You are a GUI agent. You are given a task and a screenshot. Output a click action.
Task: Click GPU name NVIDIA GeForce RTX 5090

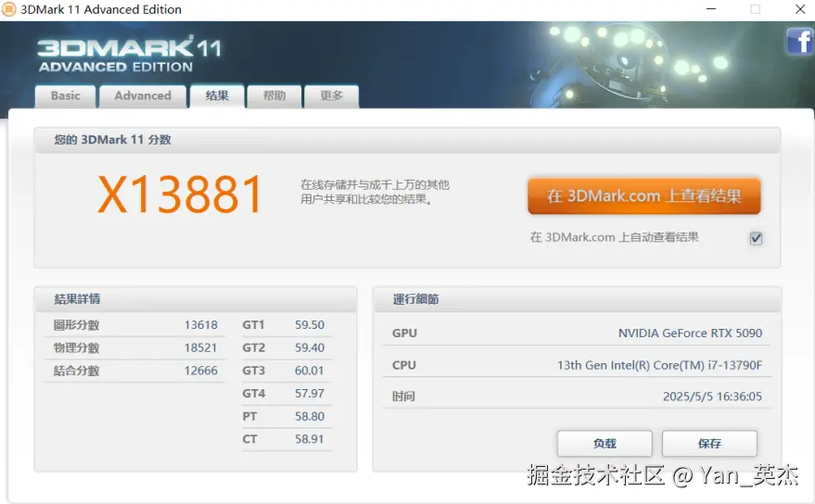(x=690, y=333)
